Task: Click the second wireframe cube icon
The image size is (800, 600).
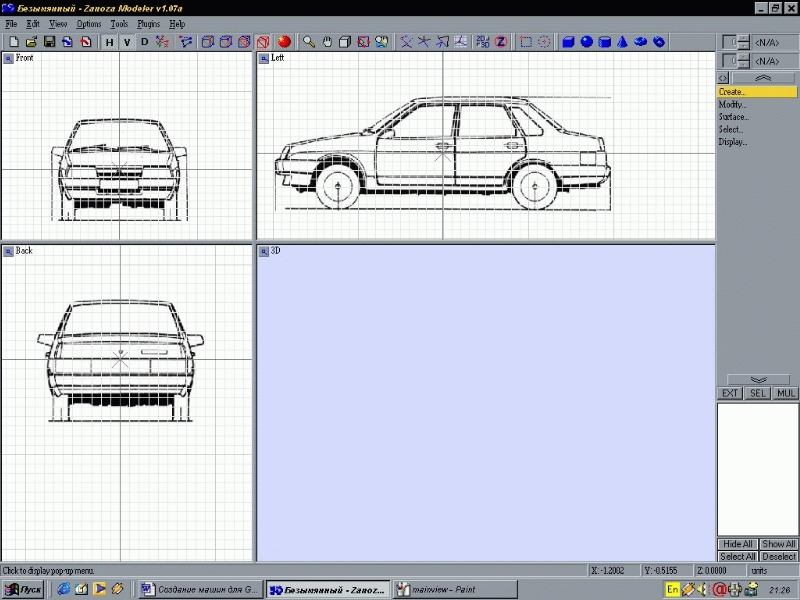Action: click(x=226, y=42)
